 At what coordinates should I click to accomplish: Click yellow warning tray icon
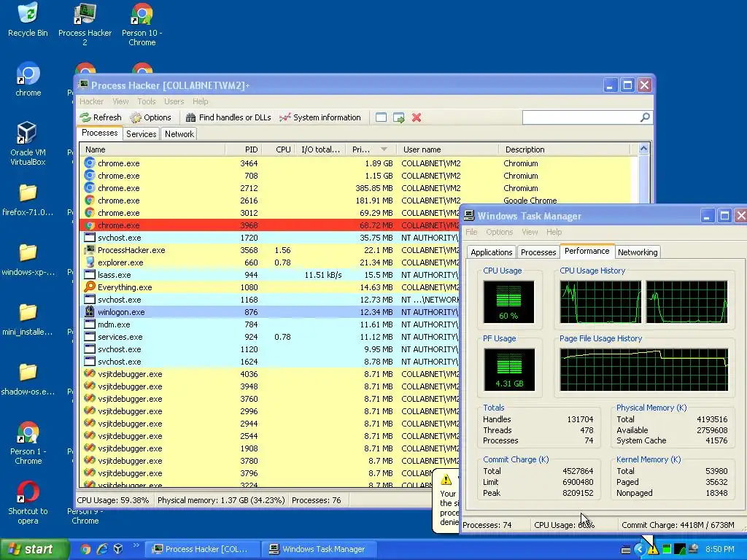653,550
